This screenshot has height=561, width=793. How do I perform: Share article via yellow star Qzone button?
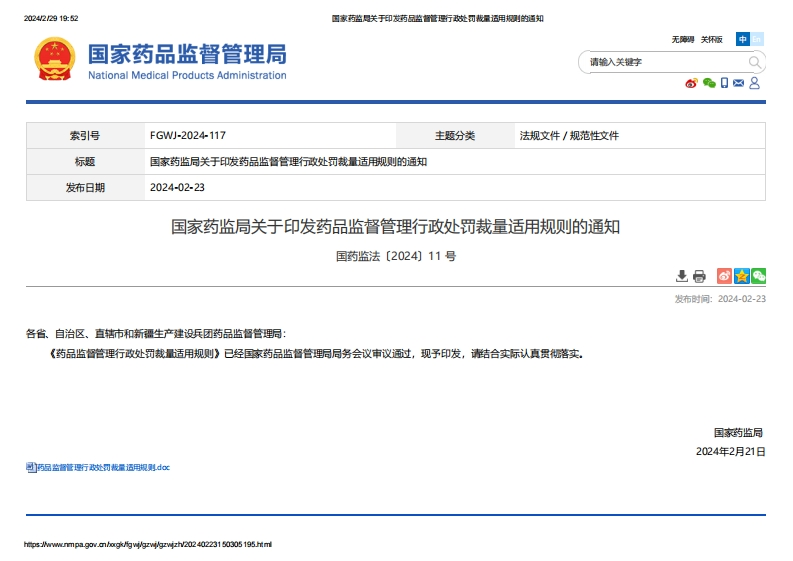coord(741,276)
